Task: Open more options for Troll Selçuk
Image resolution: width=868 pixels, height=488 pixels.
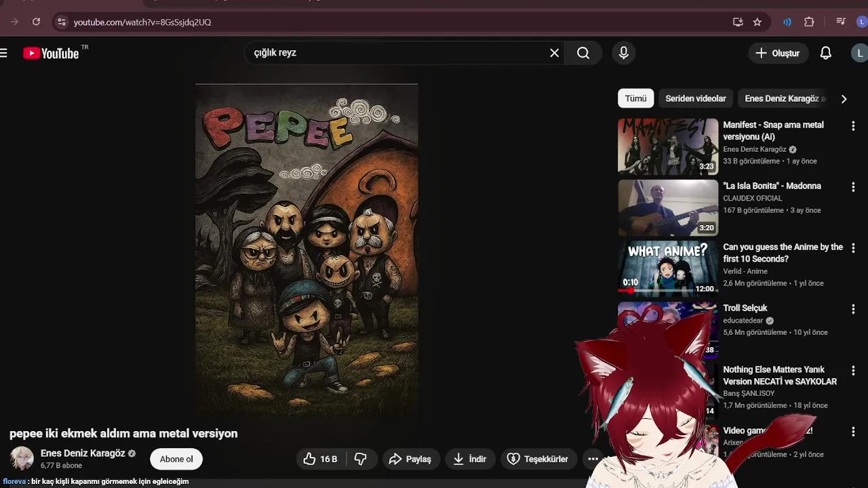Action: point(853,309)
